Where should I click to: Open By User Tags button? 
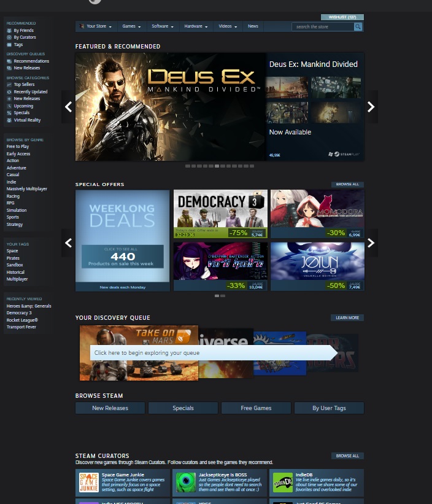329,408
